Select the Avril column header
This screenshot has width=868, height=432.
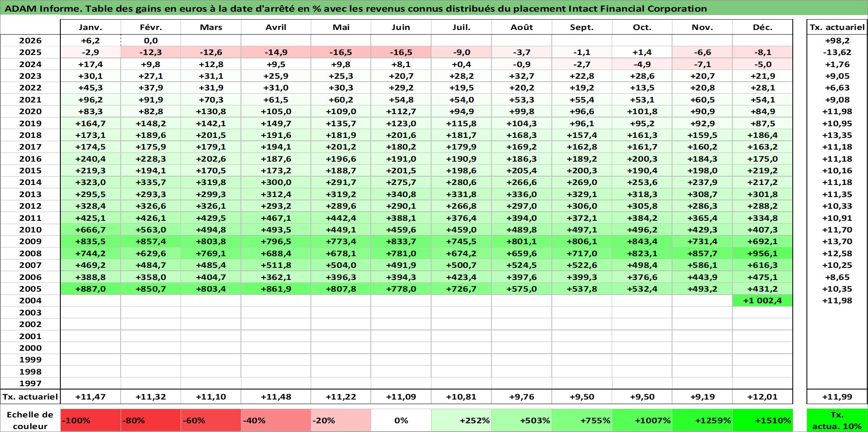[276, 27]
